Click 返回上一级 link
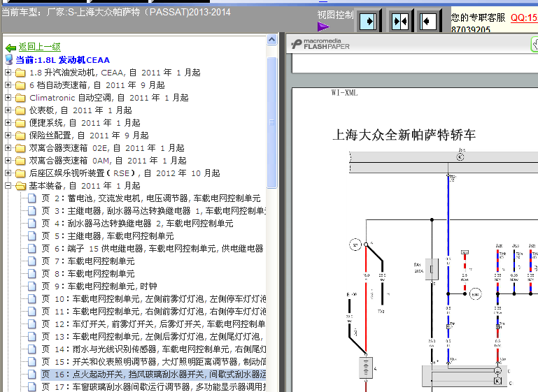The image size is (538, 392). point(39,47)
